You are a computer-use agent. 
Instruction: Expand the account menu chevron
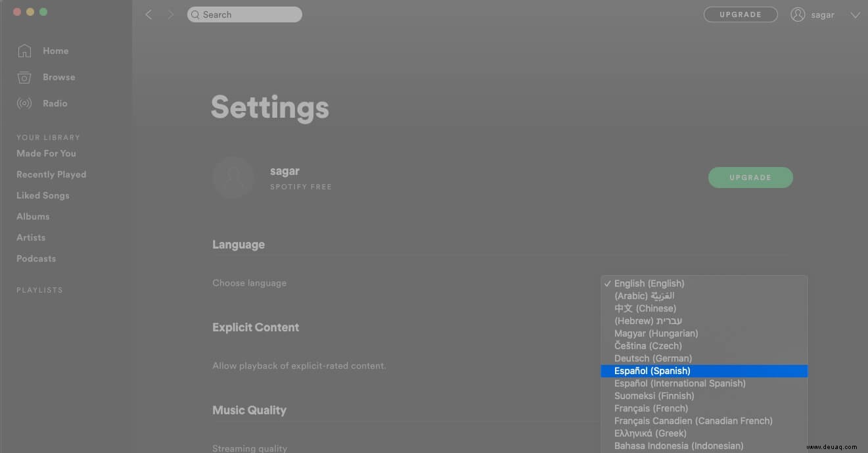point(855,15)
